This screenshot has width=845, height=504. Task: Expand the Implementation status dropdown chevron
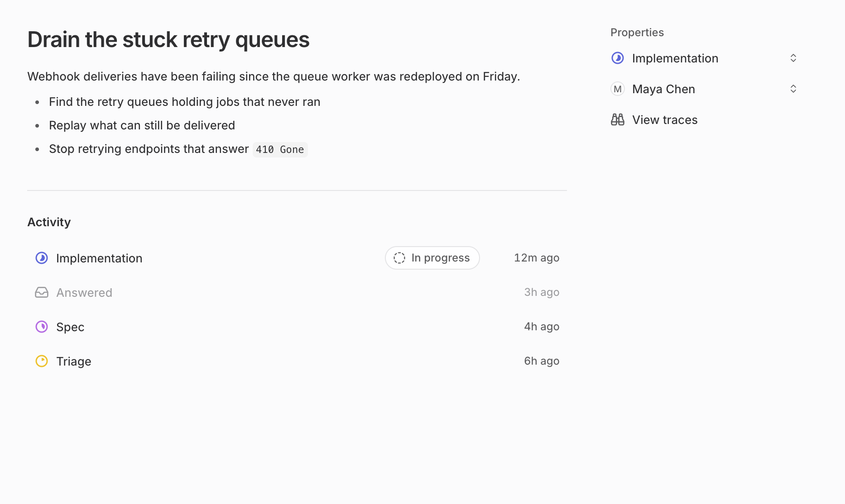tap(793, 58)
